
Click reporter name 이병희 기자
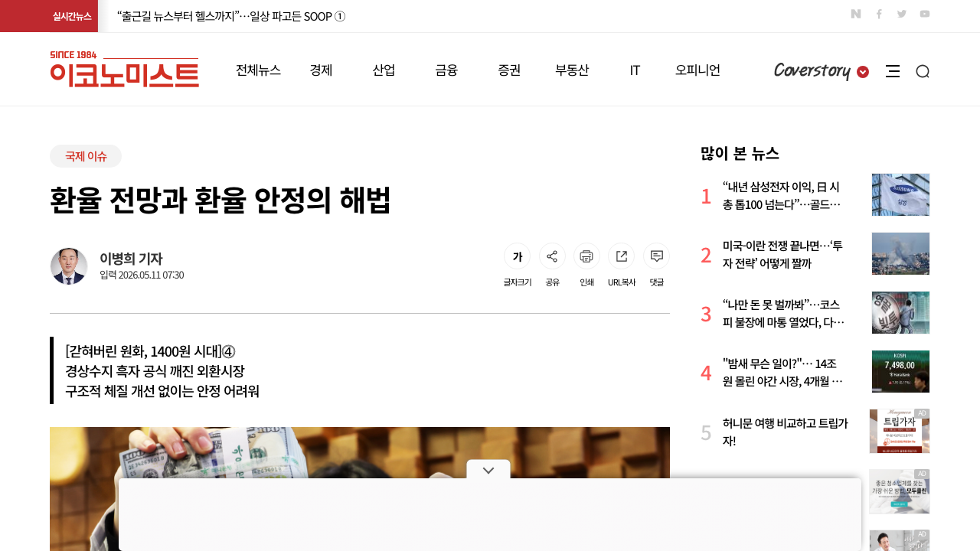pos(131,259)
